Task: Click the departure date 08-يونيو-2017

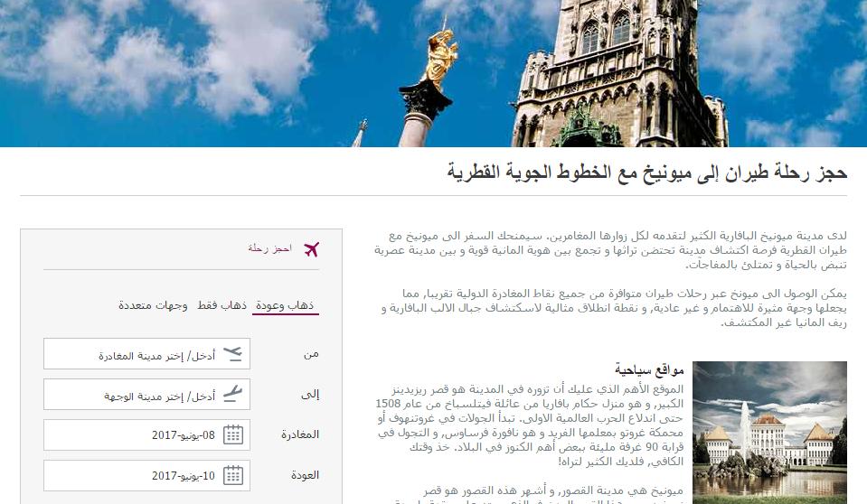Action: pyautogui.click(x=183, y=435)
